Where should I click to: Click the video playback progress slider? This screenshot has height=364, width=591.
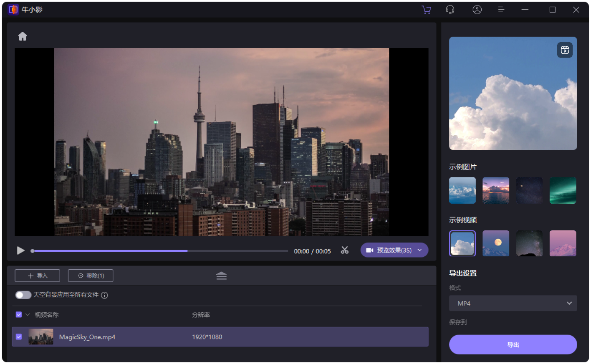[159, 251]
